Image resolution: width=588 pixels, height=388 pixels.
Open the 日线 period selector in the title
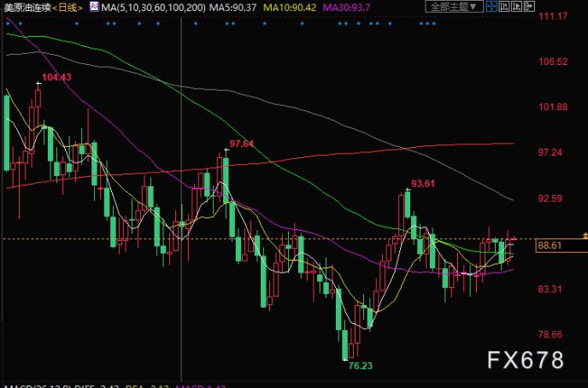(68, 7)
